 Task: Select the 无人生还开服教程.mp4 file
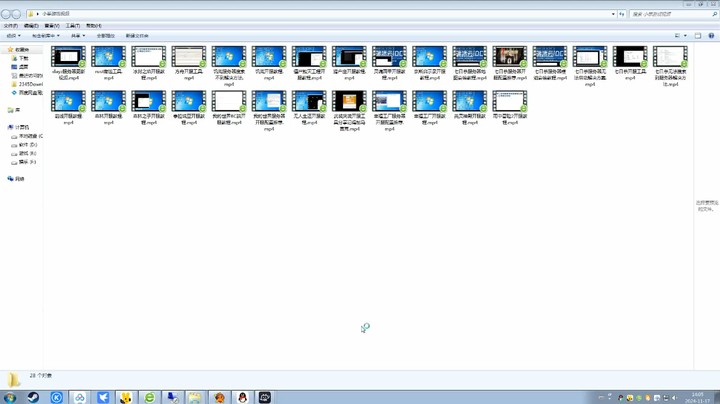[309, 108]
